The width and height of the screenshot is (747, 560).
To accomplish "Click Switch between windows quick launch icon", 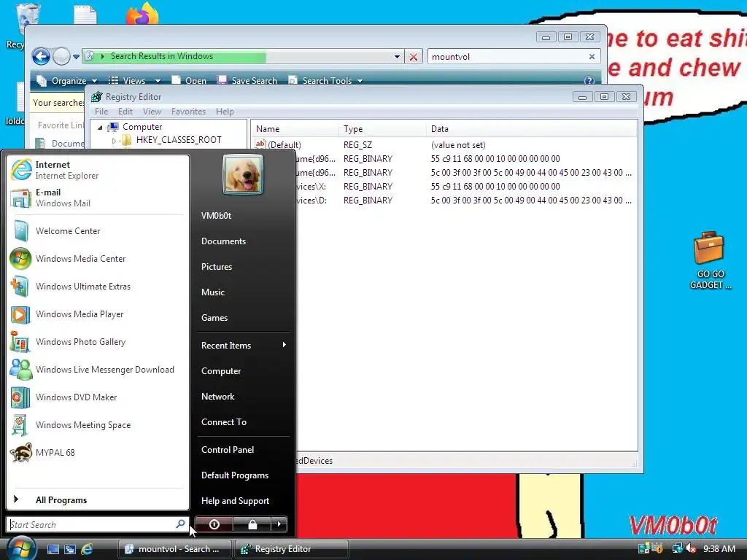I will (70, 549).
